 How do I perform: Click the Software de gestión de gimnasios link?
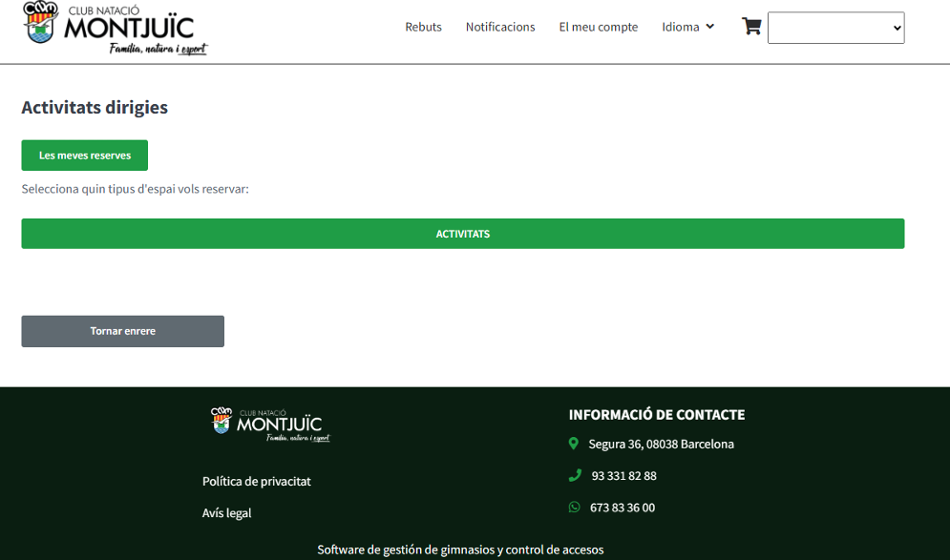[x=460, y=550]
